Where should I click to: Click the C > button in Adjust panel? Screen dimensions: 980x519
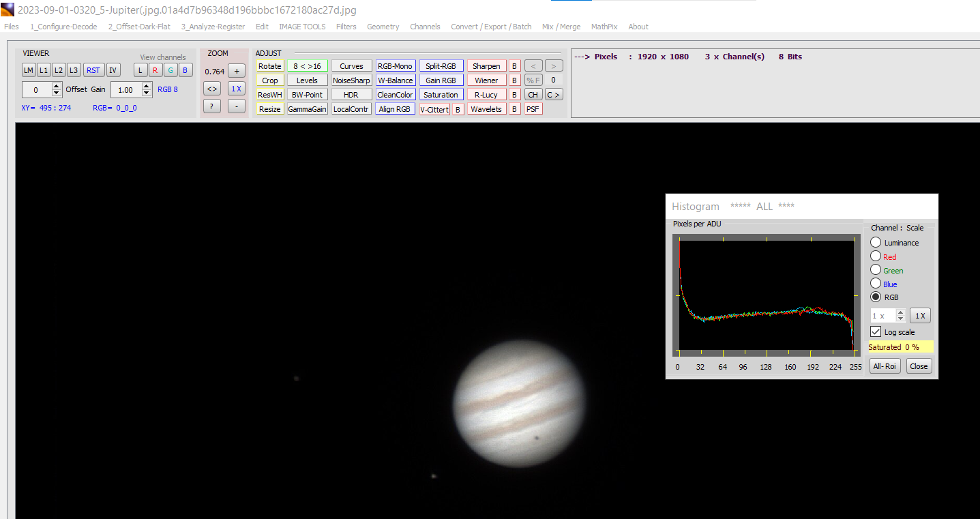(554, 95)
